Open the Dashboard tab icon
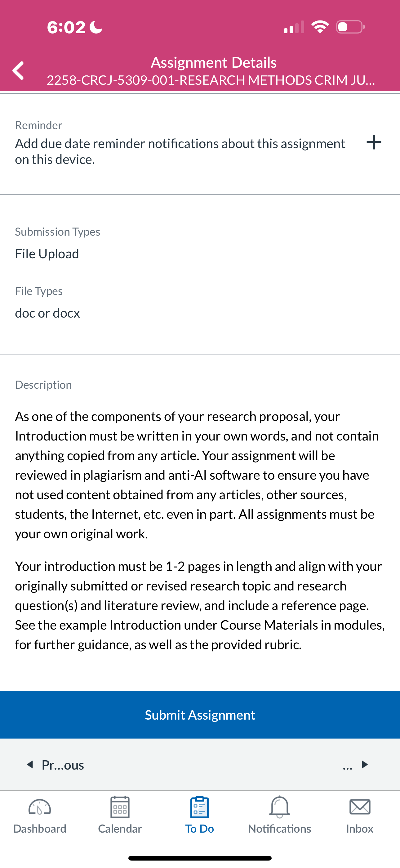 pyautogui.click(x=40, y=807)
